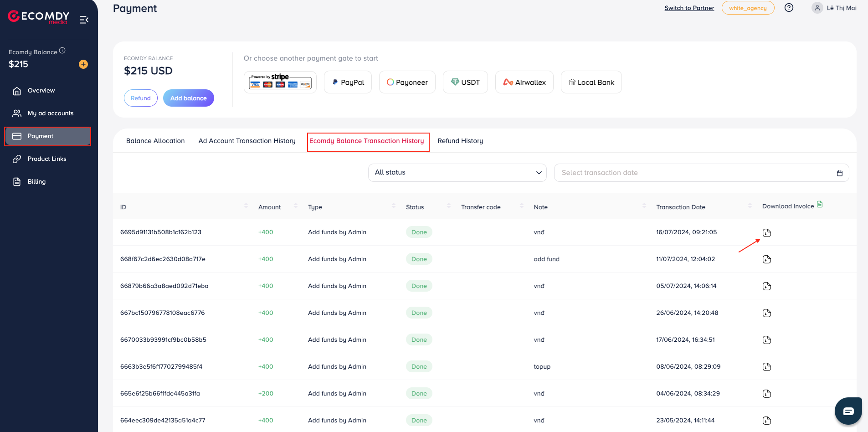The image size is (868, 432).
Task: Download invoice for 26/06/2024 transaction
Action: 767,313
